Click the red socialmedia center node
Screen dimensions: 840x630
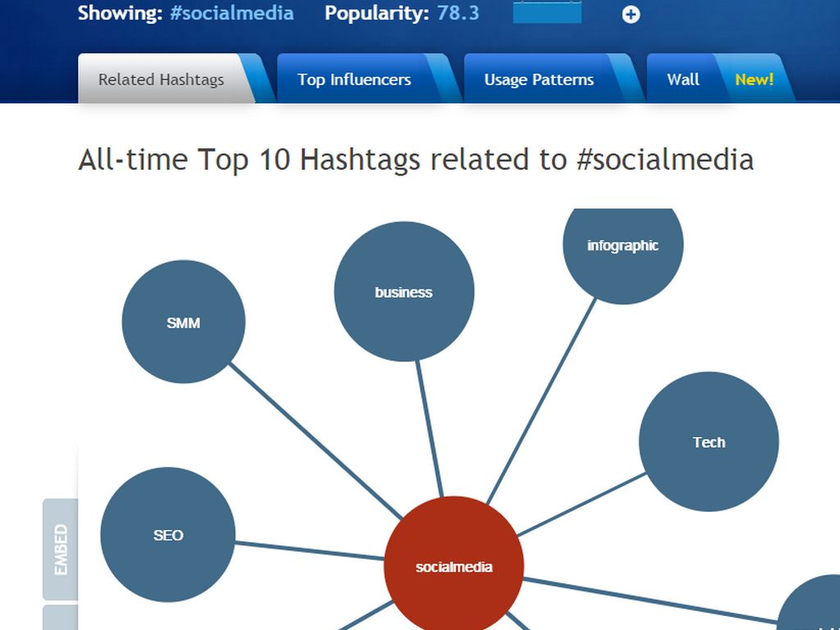click(454, 566)
